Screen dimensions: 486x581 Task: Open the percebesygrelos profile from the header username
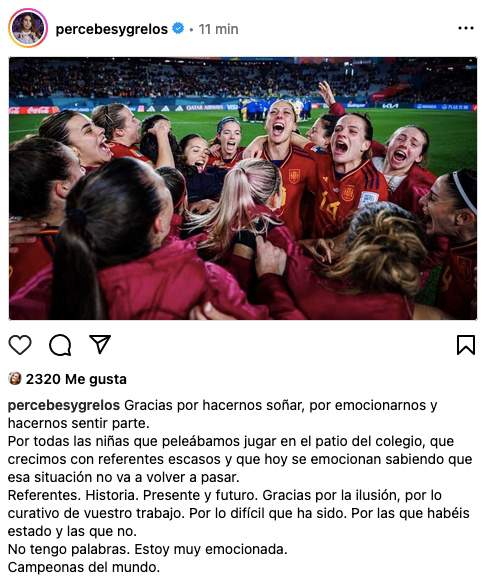[x=111, y=29]
